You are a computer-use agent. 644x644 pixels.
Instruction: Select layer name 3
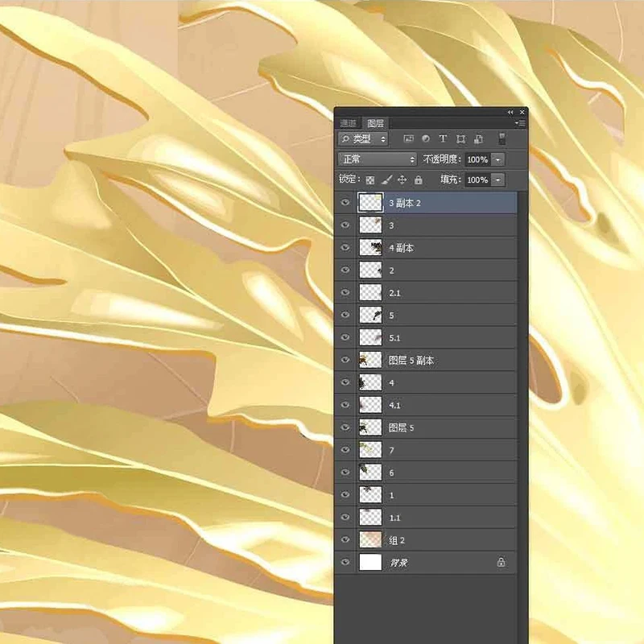(x=391, y=225)
